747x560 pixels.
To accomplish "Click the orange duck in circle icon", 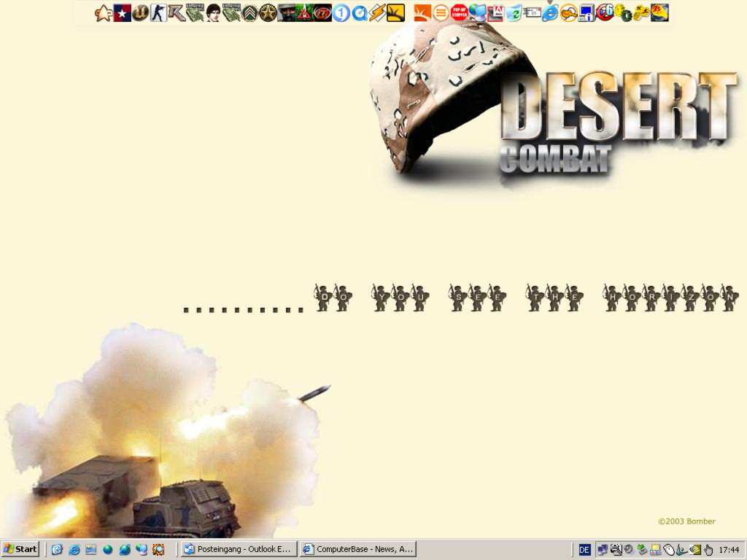I will tap(568, 13).
